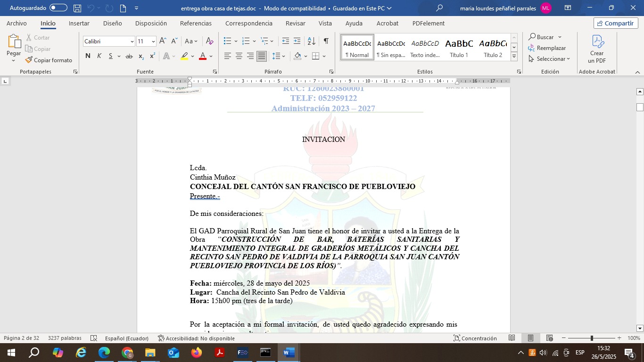644x362 pixels.
Task: Center-align the paragraph
Action: [x=239, y=56]
